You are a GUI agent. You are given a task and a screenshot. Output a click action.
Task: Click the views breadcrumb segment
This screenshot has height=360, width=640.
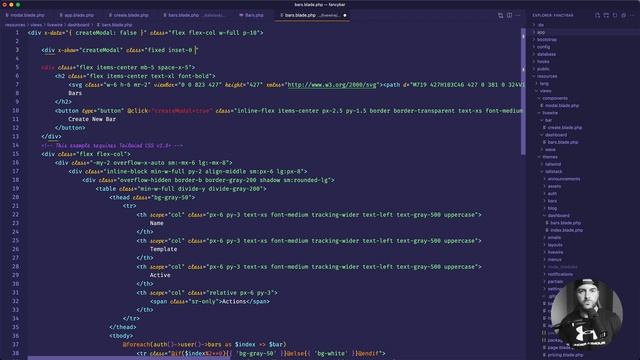[x=36, y=25]
